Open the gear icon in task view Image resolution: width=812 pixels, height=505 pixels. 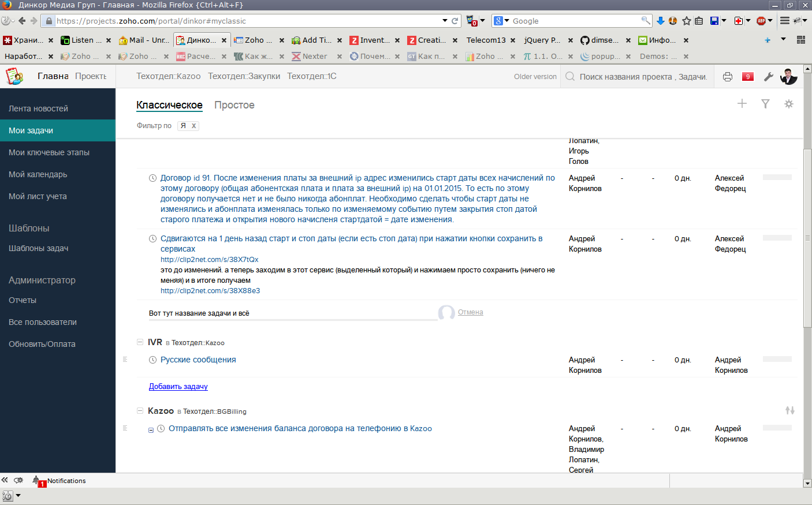point(788,104)
